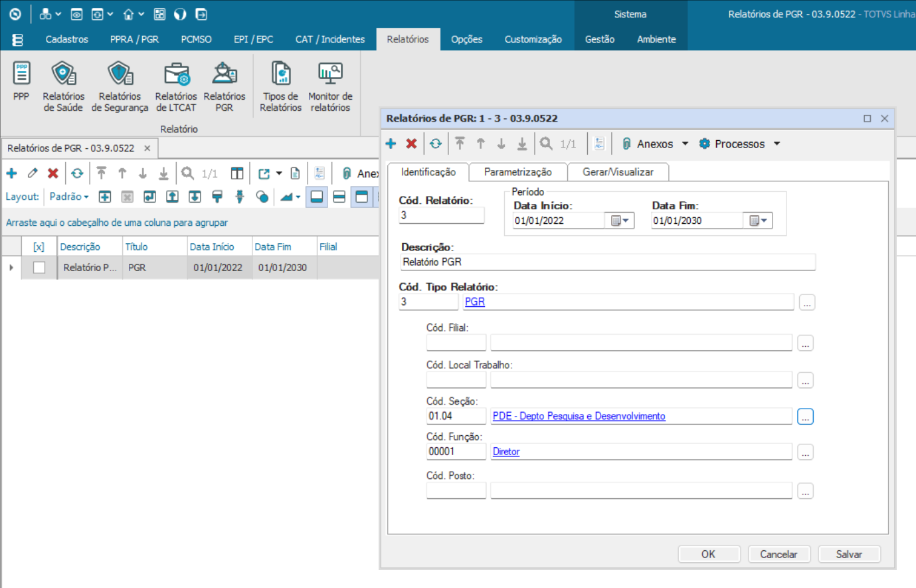Screen dimensions: 916x588
Task: Switch to the Parametrização tab
Action: pos(517,172)
